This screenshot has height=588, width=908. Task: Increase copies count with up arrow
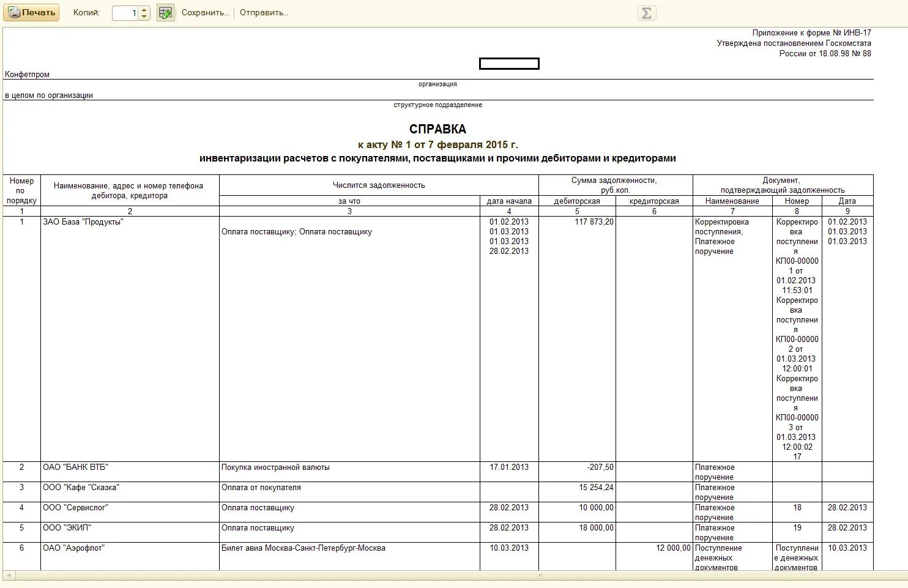pyautogui.click(x=144, y=10)
